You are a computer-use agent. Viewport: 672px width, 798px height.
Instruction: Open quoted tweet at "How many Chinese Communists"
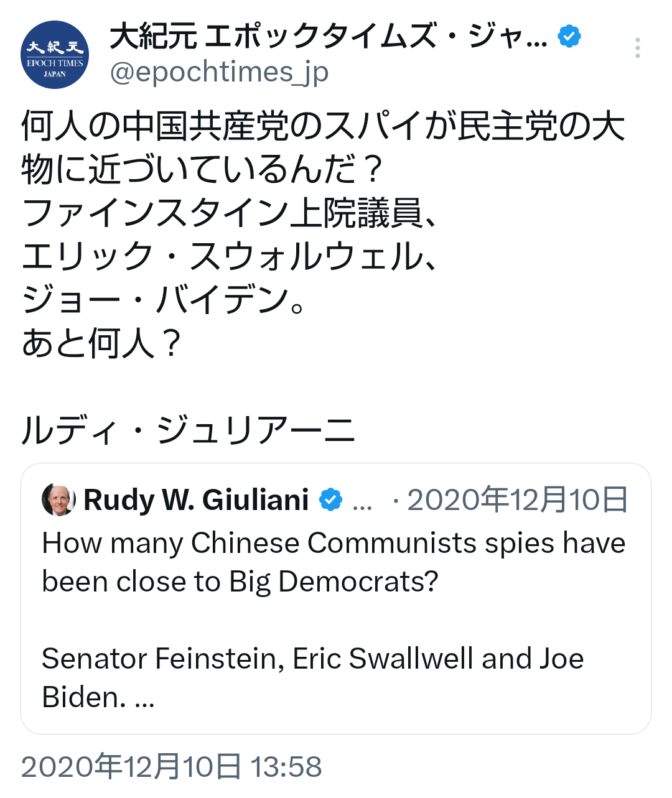(x=334, y=543)
